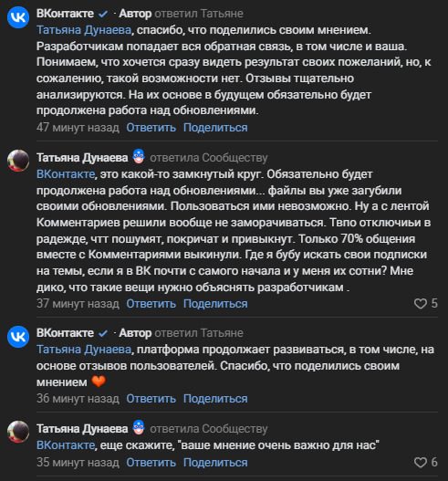Click verified checkmark on 36-minutes-ago ВКонтакте reply

coord(103,333)
